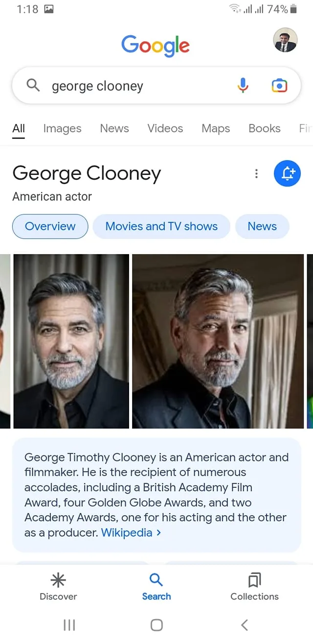Open Google Lens camera search

(x=279, y=85)
